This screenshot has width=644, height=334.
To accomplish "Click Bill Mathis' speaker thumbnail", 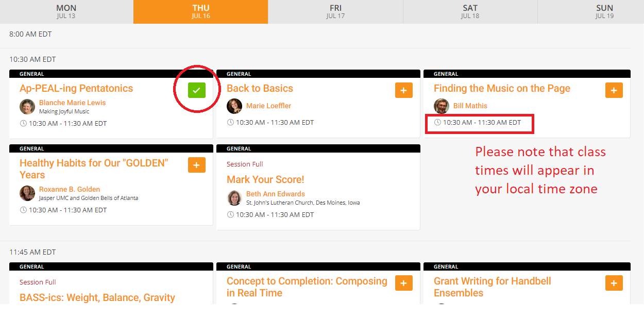I will tap(442, 106).
